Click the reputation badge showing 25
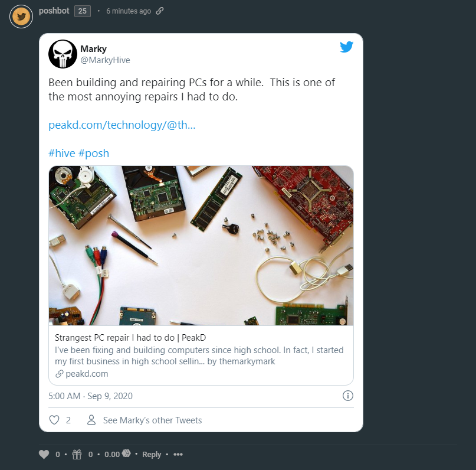This screenshot has width=476, height=470. coord(83,11)
